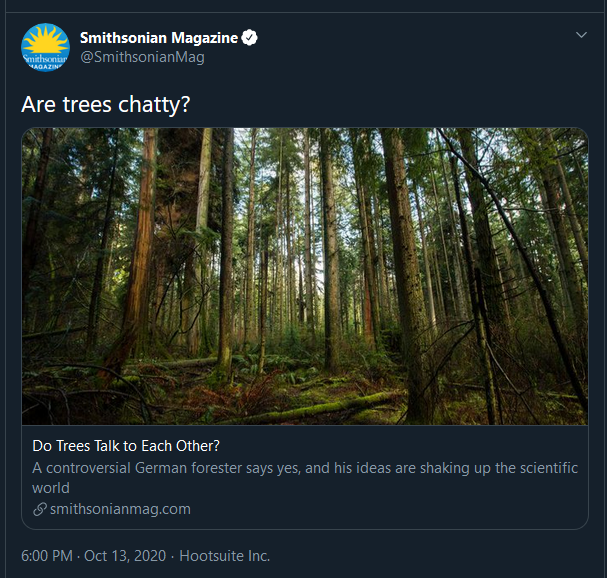Select the "Are trees chatty?" tweet text
This screenshot has height=578, width=607.
click(x=106, y=104)
